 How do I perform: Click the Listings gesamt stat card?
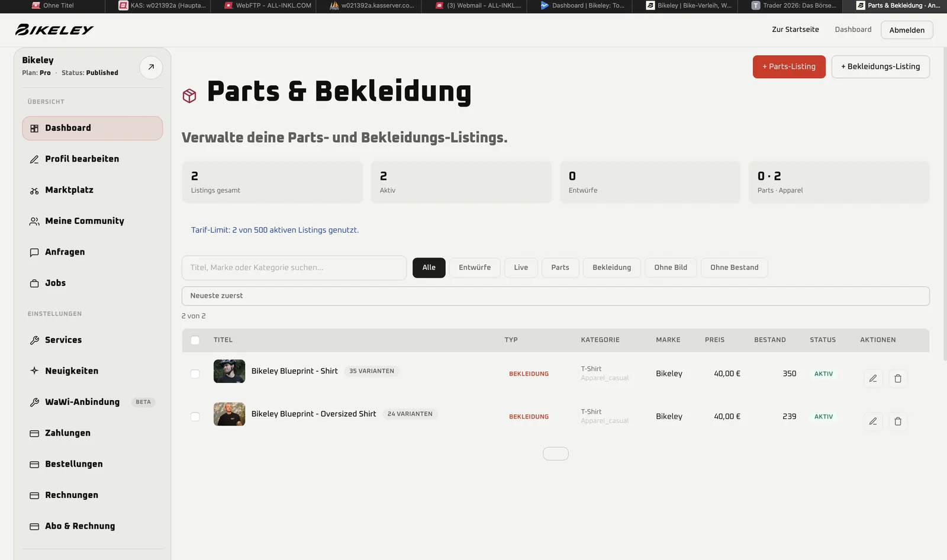[272, 182]
